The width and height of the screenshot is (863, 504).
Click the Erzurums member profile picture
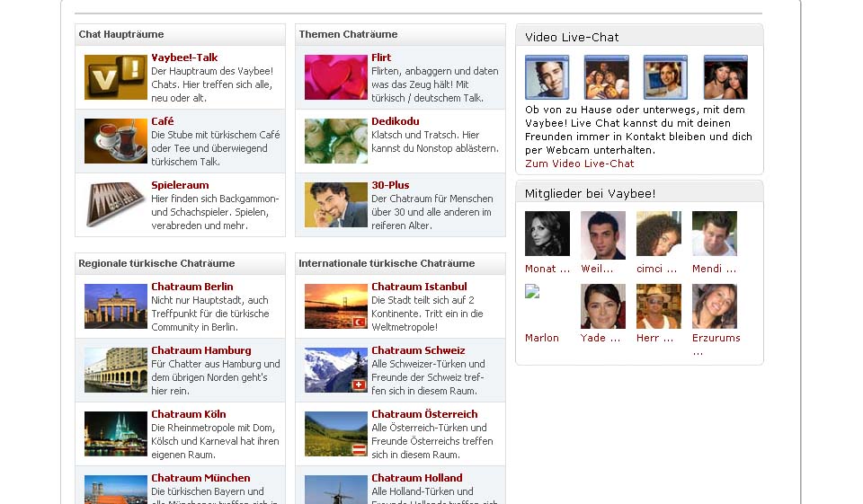coord(715,306)
